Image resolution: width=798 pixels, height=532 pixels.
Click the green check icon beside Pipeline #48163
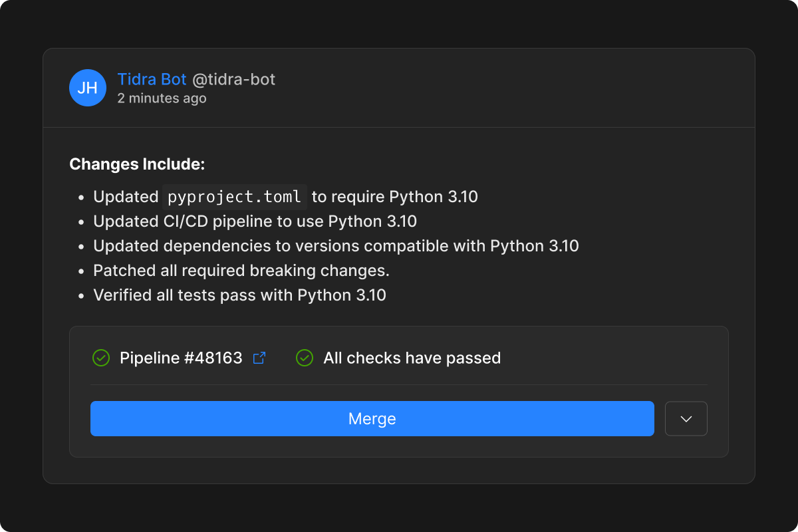(100, 358)
